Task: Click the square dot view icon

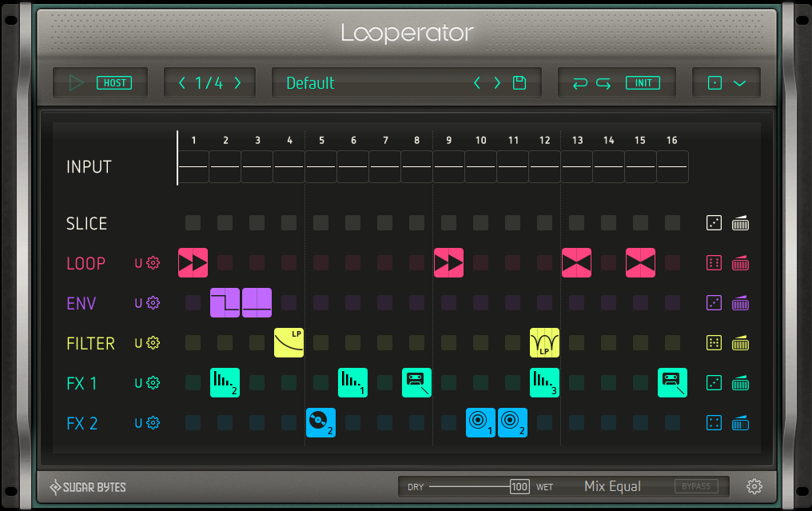Action: coord(714,83)
